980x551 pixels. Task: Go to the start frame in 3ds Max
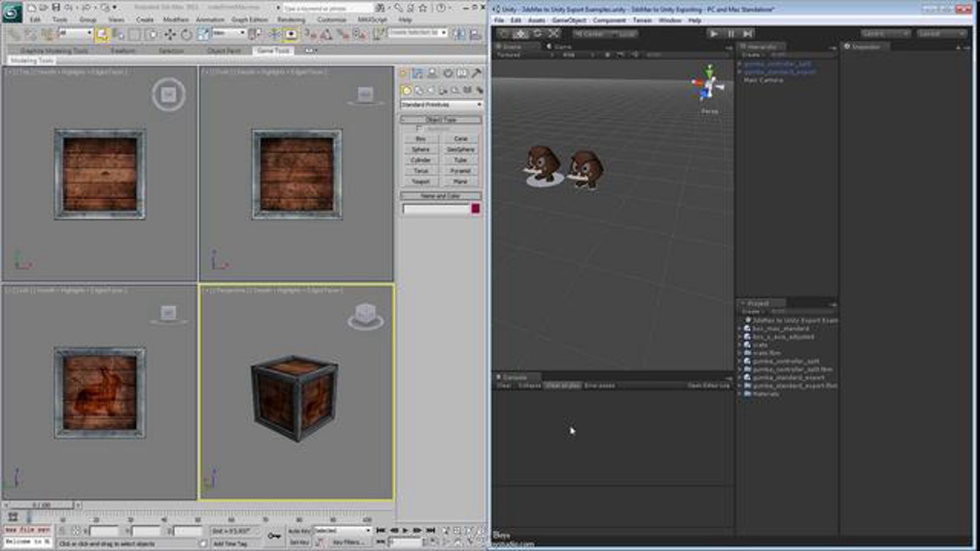click(x=380, y=531)
